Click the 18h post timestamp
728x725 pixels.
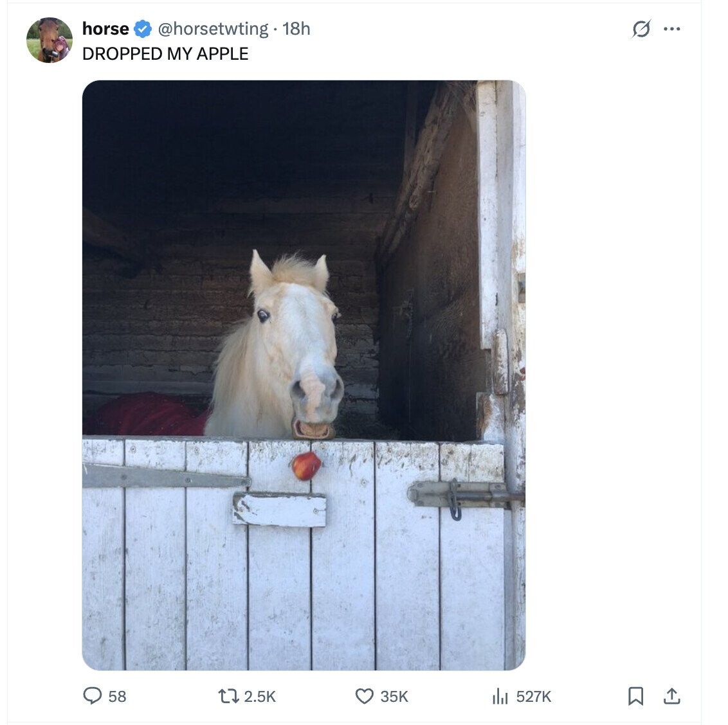[296, 29]
